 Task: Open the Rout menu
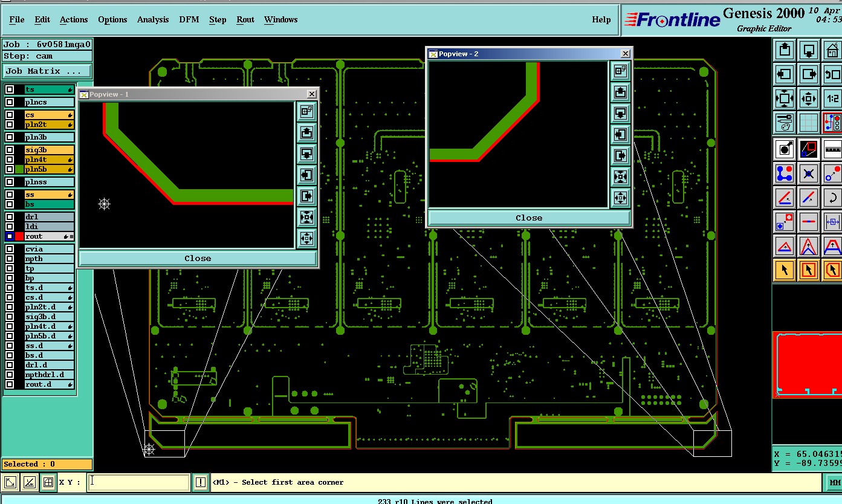click(245, 19)
